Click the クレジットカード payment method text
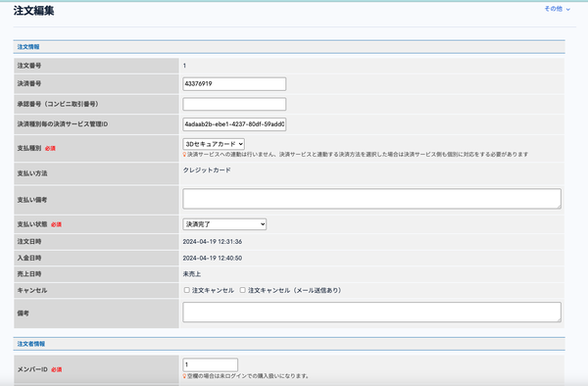This screenshot has height=386, width=588. (207, 170)
